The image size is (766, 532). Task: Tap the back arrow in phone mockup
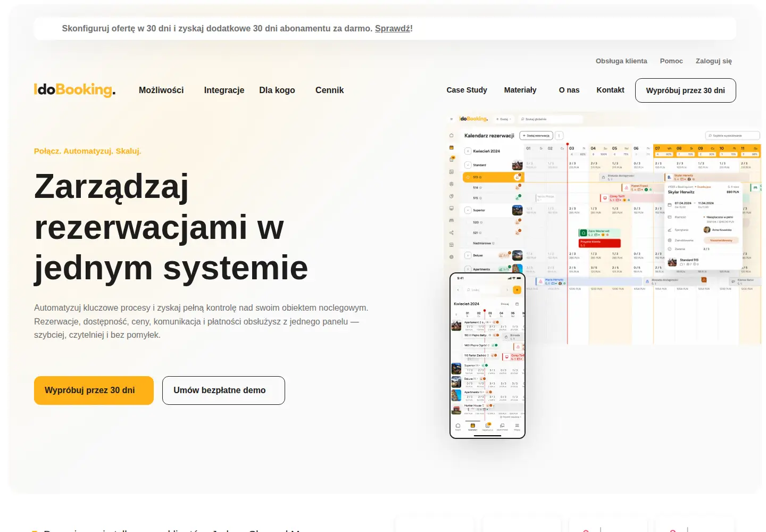tap(458, 290)
